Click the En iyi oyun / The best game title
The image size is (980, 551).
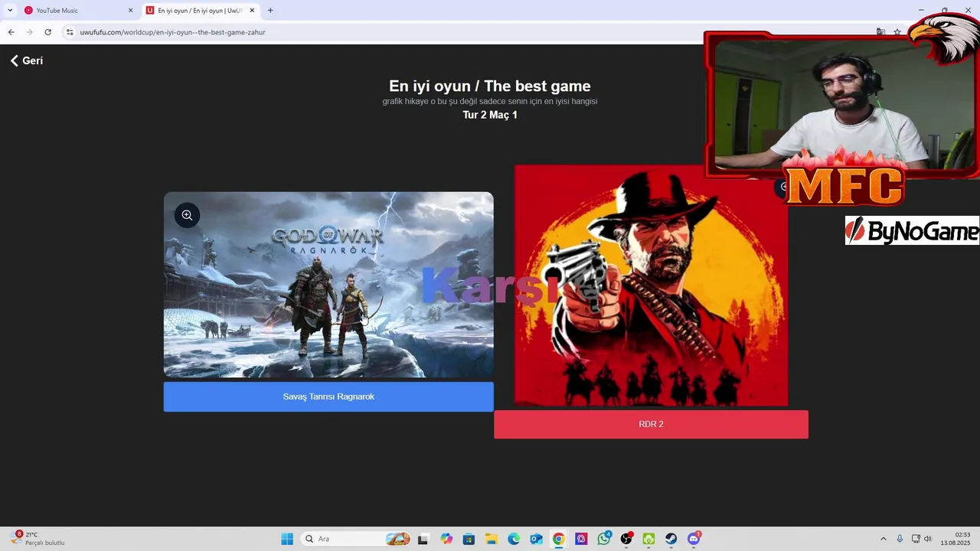pyautogui.click(x=490, y=86)
